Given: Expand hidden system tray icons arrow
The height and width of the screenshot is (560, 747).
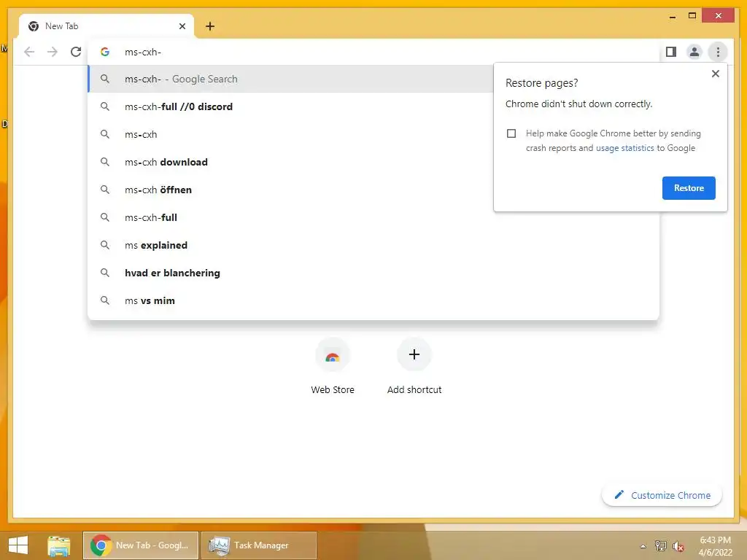Looking at the screenshot, I should click(x=643, y=546).
